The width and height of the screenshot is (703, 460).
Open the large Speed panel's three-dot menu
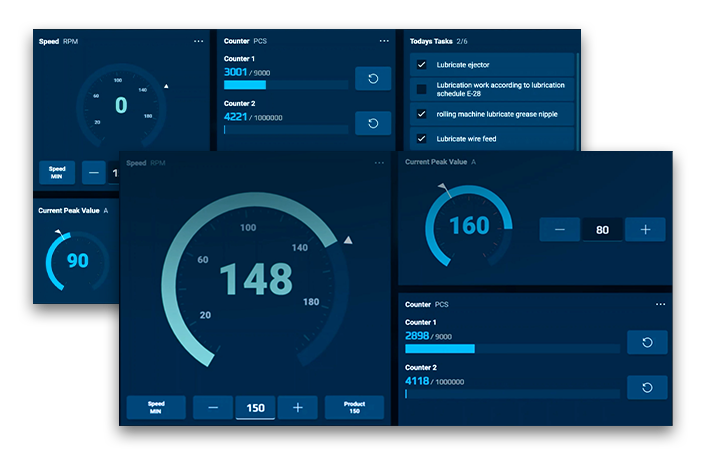tap(379, 162)
